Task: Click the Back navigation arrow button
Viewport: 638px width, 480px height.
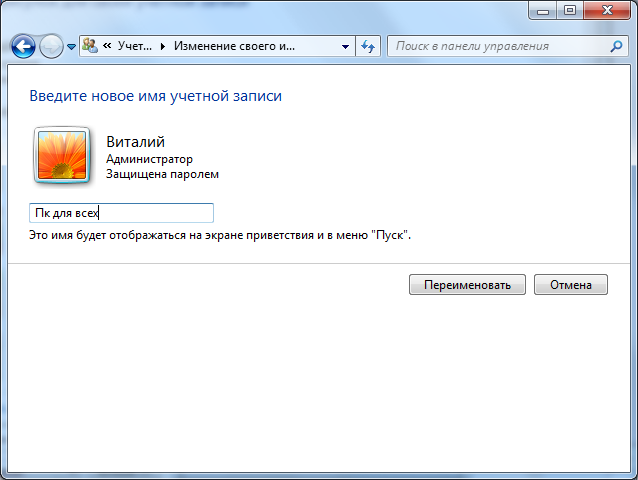Action: [23, 46]
